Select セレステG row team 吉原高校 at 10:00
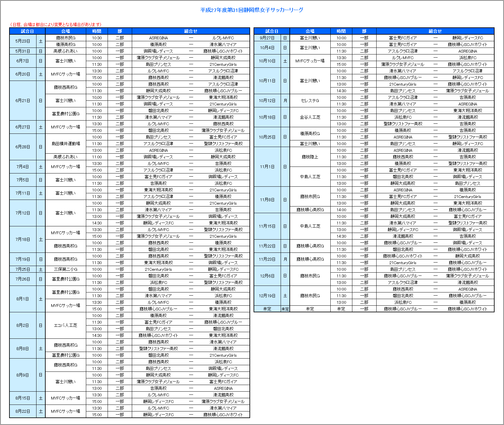Viewport: 504px width, 425px height. pyautogui.click(x=468, y=98)
